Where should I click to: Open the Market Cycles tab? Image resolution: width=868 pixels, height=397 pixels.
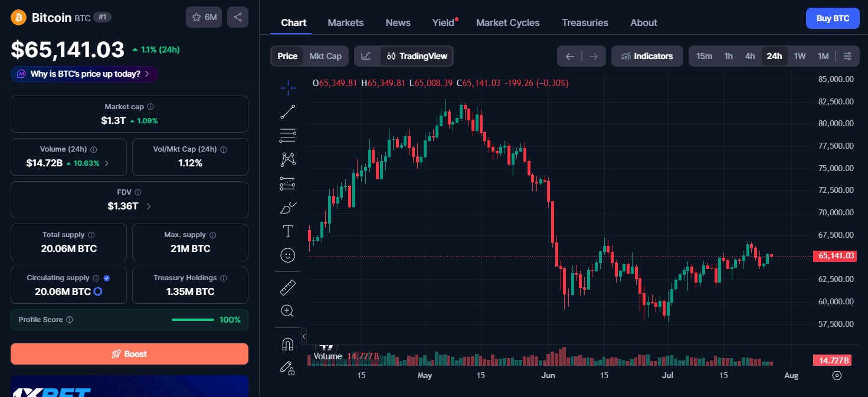point(508,22)
